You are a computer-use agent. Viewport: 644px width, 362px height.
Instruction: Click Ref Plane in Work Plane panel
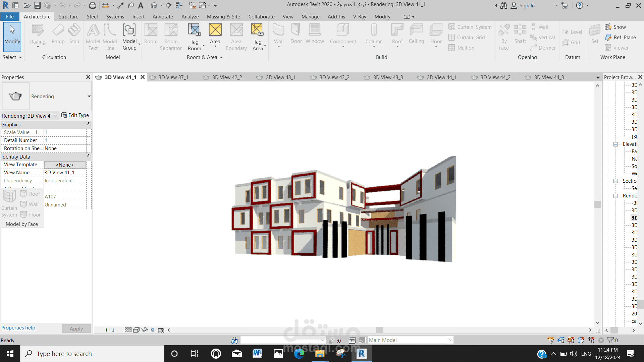pyautogui.click(x=621, y=38)
